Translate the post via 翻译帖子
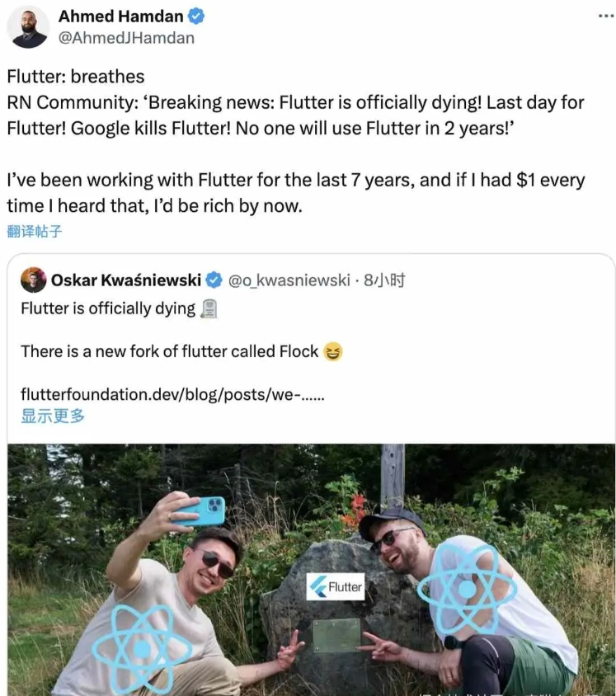Screen dimensions: 616x696 coord(35,231)
